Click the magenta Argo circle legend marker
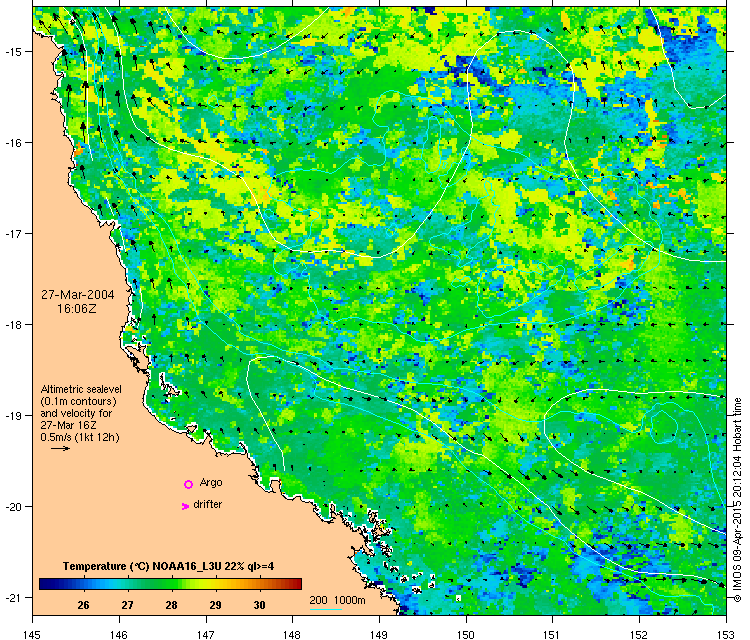 [188, 484]
